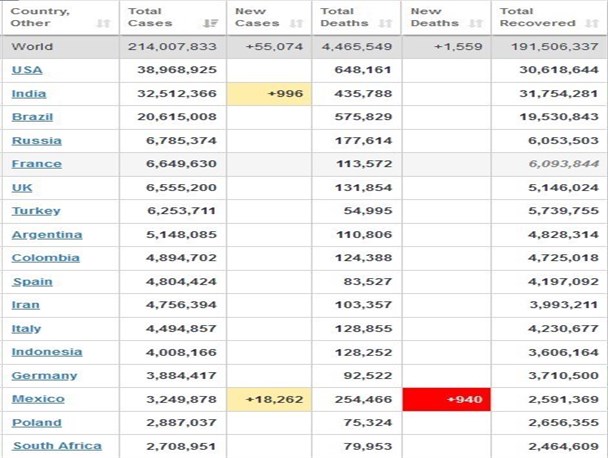Click Mexico's red +940 new deaths cell

tap(447, 399)
